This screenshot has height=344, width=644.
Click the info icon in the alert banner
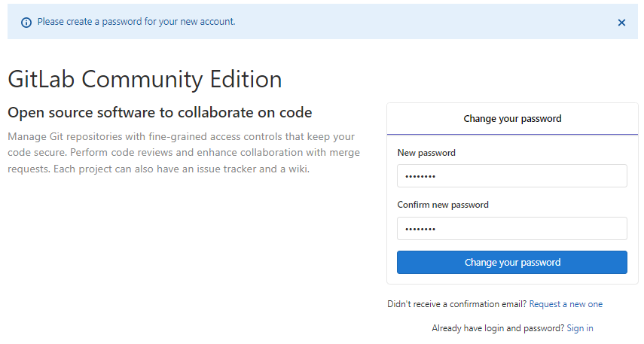tap(26, 23)
